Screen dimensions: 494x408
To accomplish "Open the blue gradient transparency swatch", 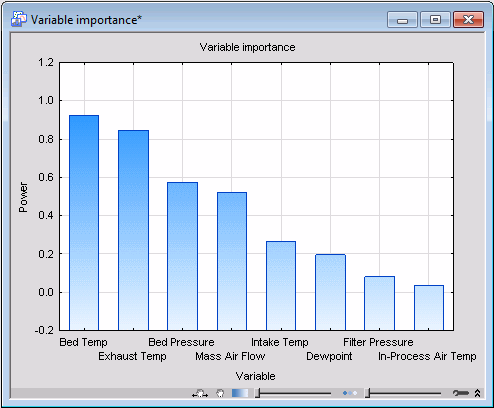I will tap(240, 393).
